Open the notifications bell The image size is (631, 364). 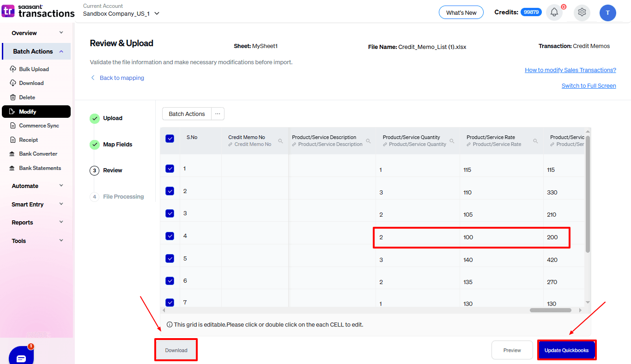point(554,12)
